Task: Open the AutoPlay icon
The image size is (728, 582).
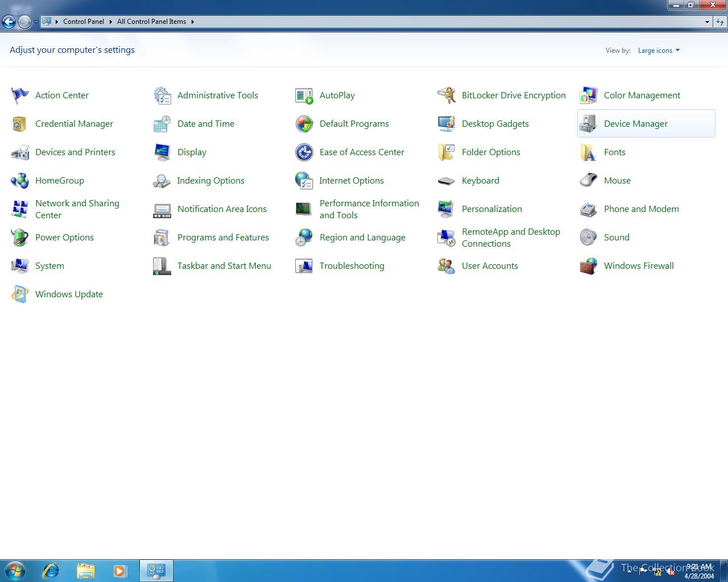Action: [304, 95]
